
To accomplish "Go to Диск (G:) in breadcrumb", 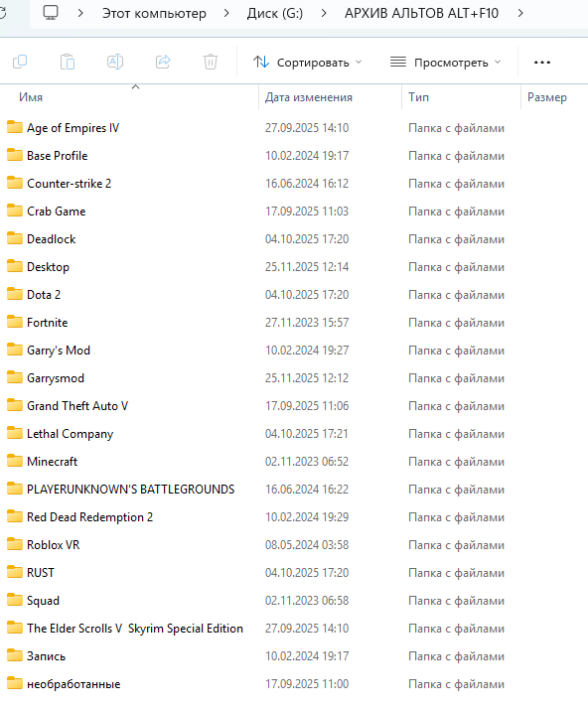I will [275, 13].
